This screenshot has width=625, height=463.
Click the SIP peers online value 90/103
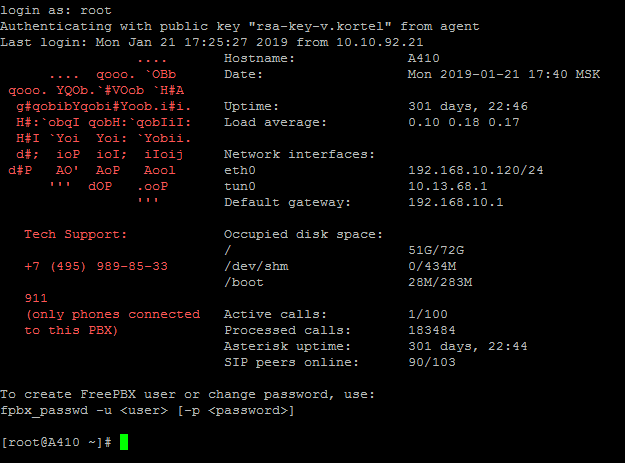tap(432, 362)
